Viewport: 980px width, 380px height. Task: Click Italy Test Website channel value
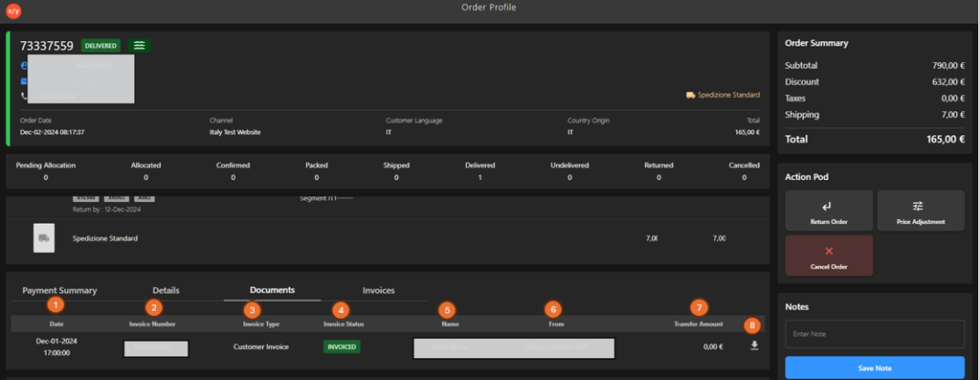(235, 132)
